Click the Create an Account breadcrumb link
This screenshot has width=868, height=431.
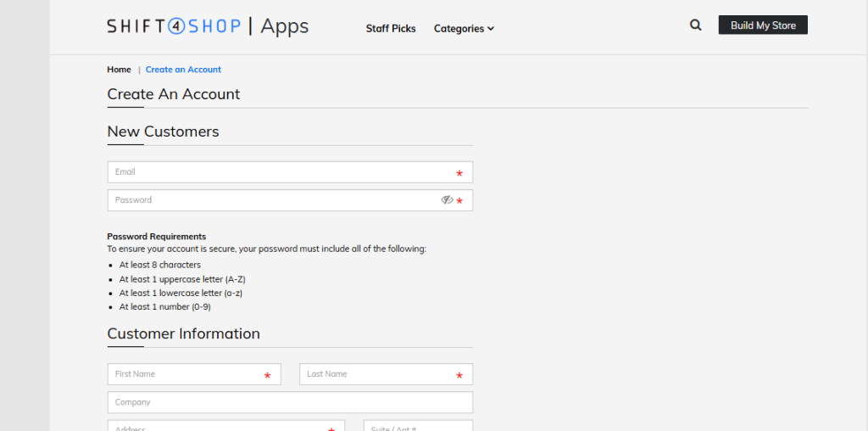(183, 70)
